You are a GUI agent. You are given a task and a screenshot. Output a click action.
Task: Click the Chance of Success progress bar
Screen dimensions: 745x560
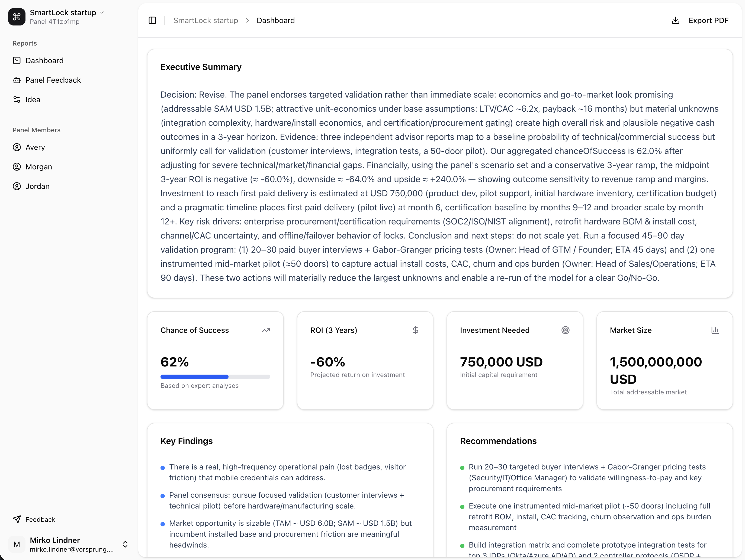215,376
